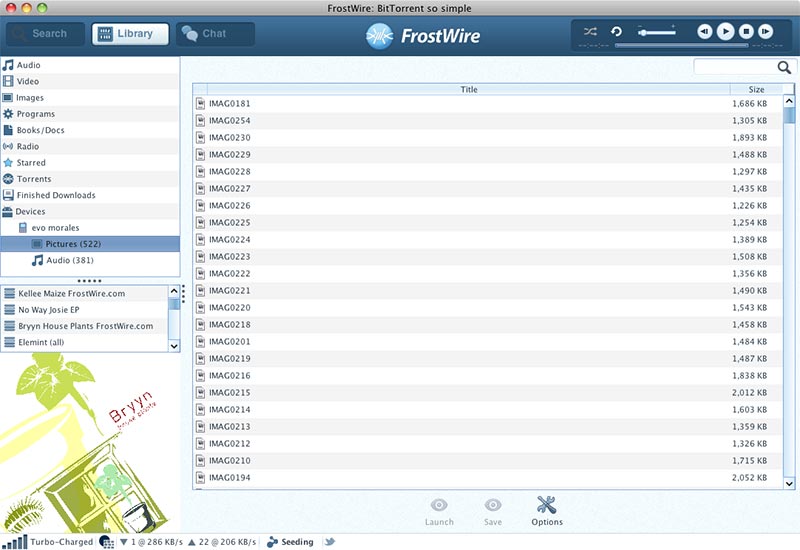Click the Twitter bird icon in the status bar

[329, 542]
